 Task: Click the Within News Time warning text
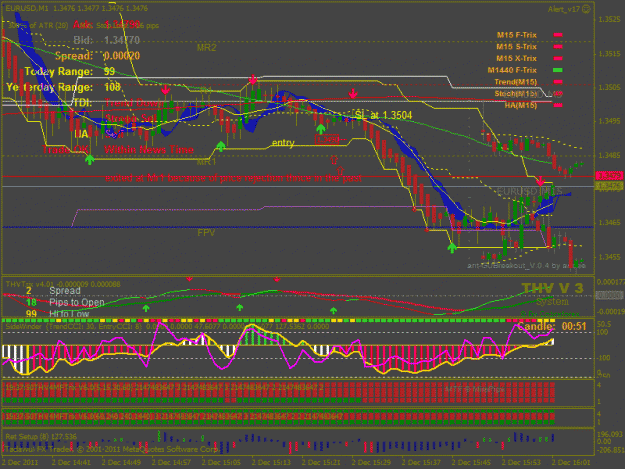(x=149, y=150)
